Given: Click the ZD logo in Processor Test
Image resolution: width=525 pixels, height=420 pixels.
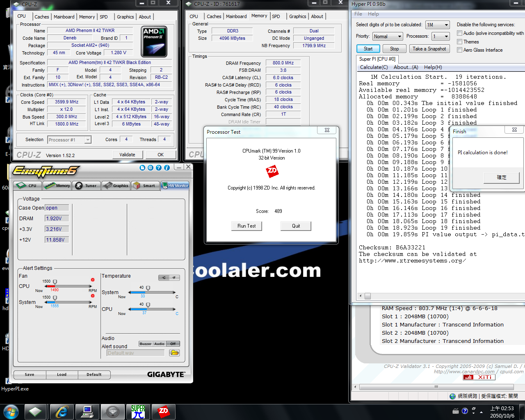Looking at the screenshot, I should pyautogui.click(x=272, y=171).
